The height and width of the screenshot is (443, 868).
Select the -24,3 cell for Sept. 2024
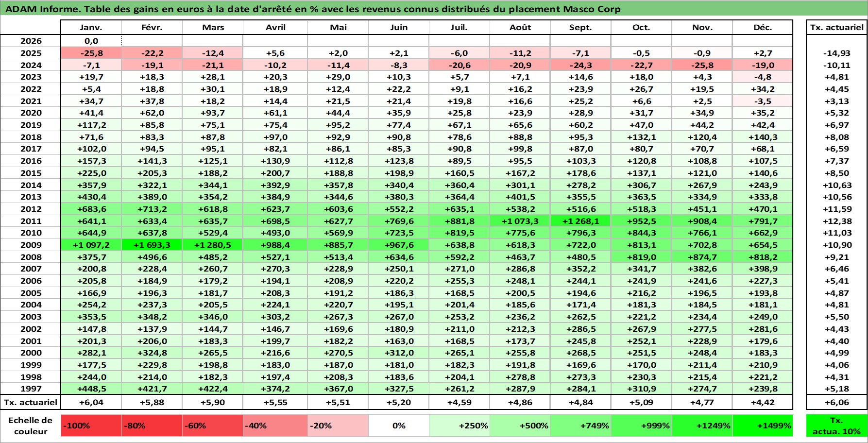click(581, 65)
